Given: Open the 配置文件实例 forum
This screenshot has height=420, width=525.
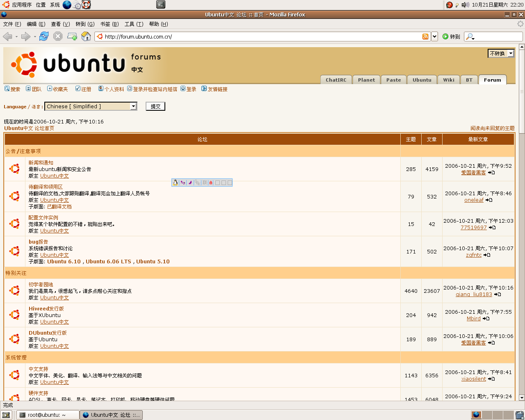Looking at the screenshot, I should coord(43,218).
